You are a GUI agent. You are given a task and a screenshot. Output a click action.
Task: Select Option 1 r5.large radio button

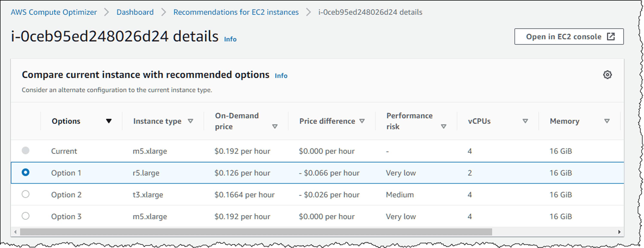pos(26,172)
